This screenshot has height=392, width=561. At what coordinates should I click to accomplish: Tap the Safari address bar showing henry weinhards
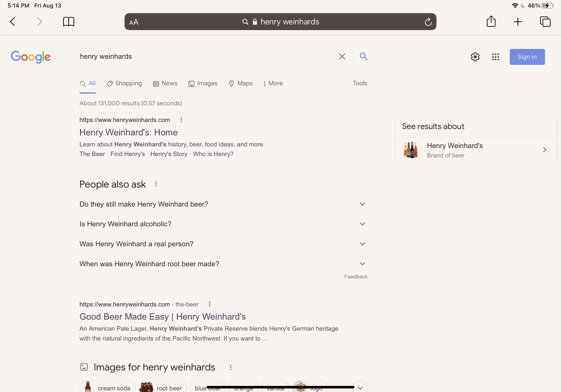click(280, 22)
